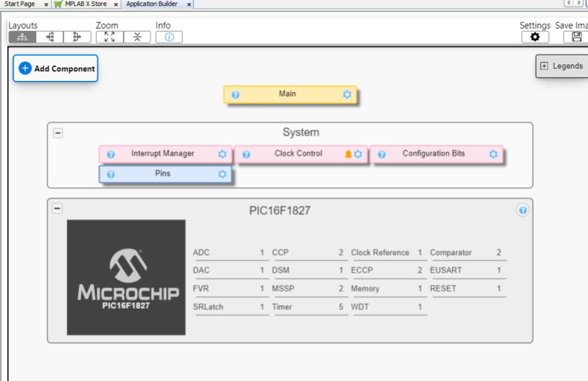Image resolution: width=588 pixels, height=381 pixels.
Task: Click the zoom expand to fit icon
Action: coord(109,37)
